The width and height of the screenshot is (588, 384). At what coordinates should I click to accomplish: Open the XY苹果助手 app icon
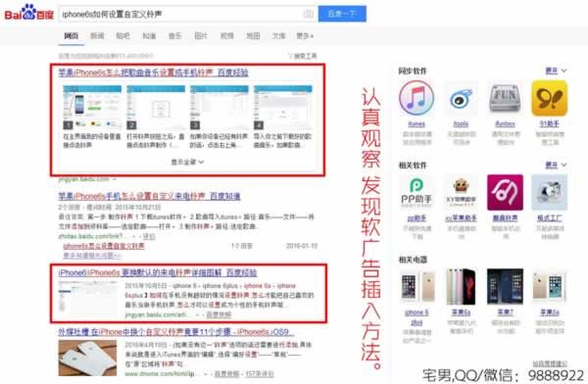point(461,192)
